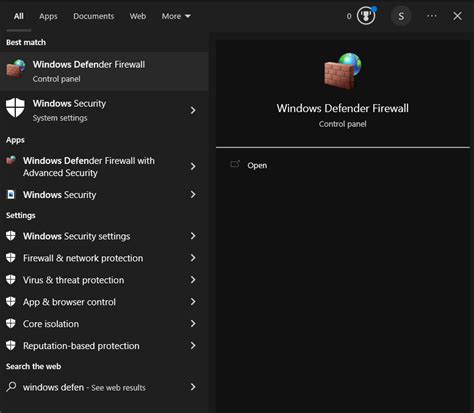This screenshot has height=413, width=474.
Task: Expand Firewall & network protection chevron
Action: 193,258
